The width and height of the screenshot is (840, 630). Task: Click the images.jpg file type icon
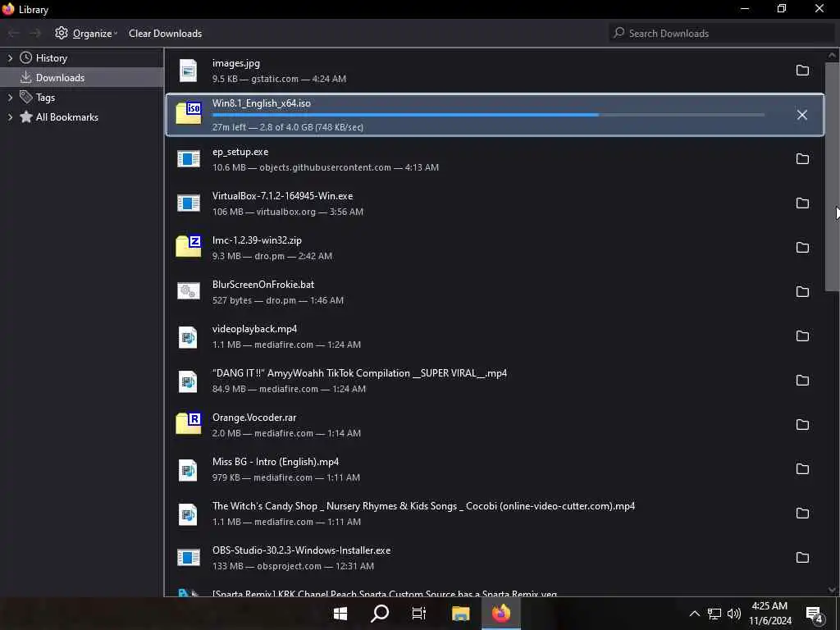click(188, 71)
